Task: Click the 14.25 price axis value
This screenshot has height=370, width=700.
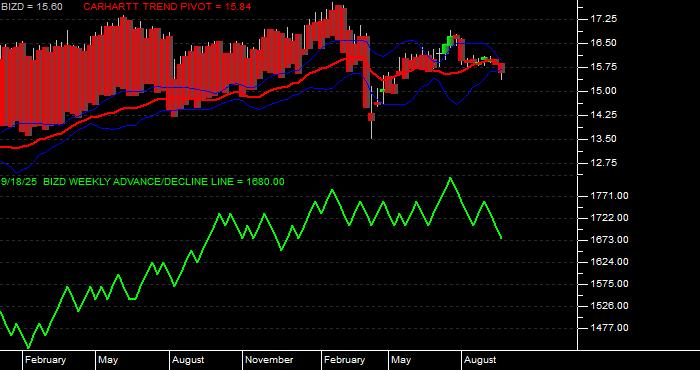Action: tap(604, 115)
